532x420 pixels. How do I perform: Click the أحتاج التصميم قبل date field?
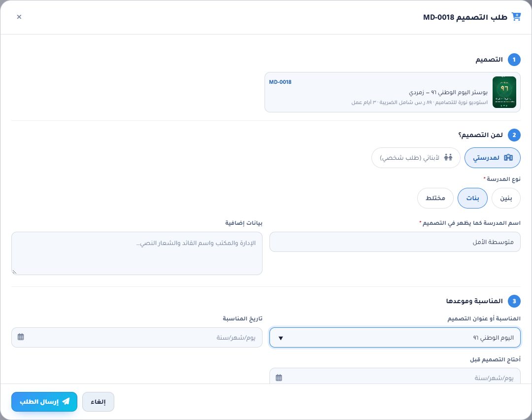click(395, 376)
